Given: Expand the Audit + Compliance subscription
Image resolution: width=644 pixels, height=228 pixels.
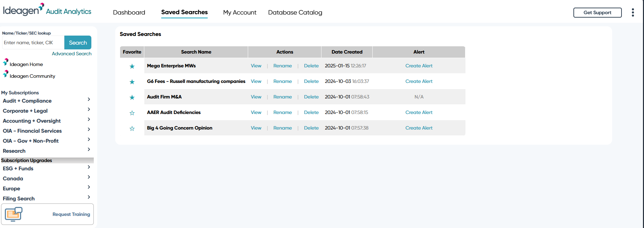Looking at the screenshot, I should [89, 99].
